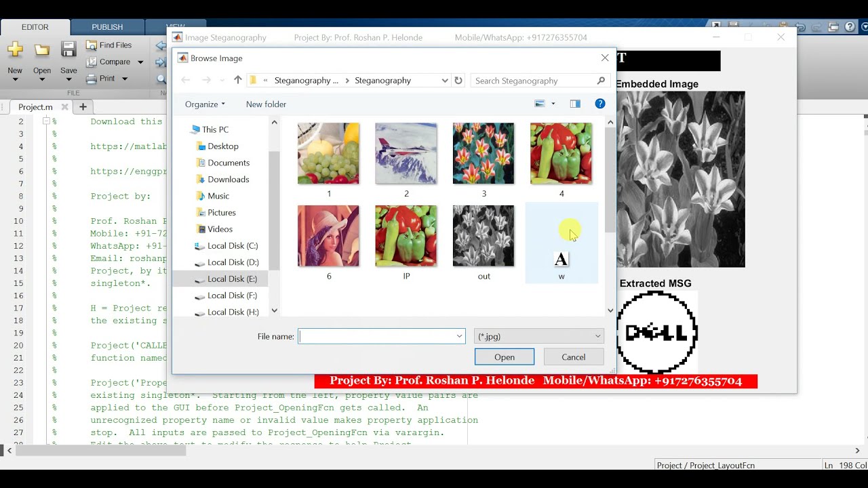Open the dropdown arrow under Open

(x=42, y=80)
